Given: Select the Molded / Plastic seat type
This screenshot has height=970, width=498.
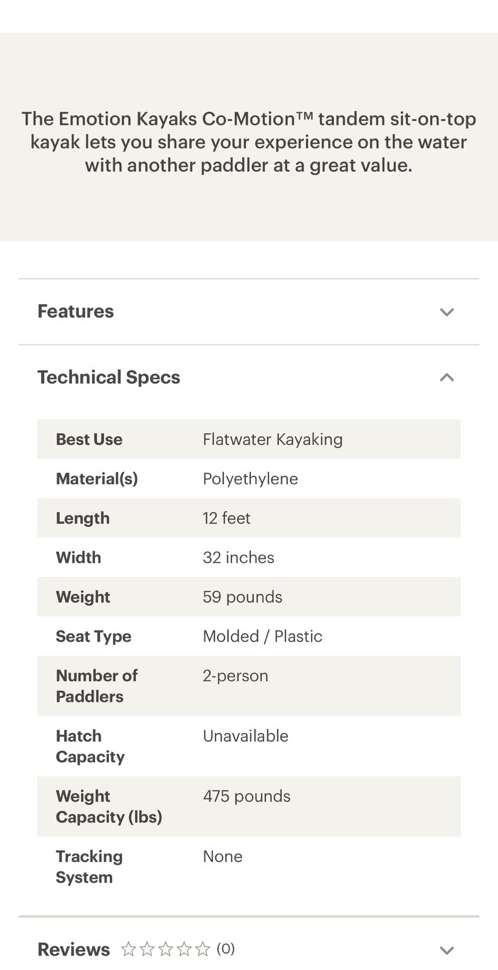Looking at the screenshot, I should pos(262,636).
